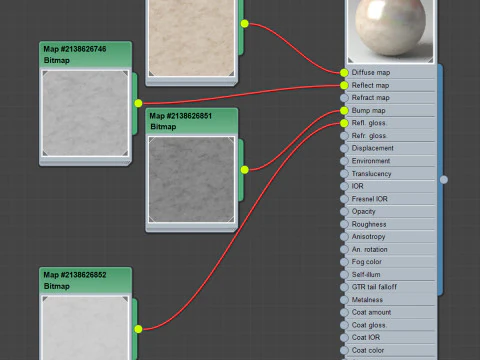Viewport: 480px width, 360px height.
Task: Click the An. rotation input socket
Action: pyautogui.click(x=344, y=249)
